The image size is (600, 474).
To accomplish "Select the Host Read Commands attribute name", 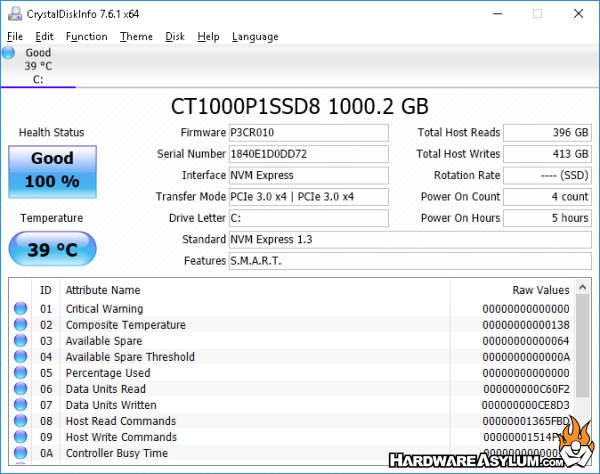I will pyautogui.click(x=121, y=421).
